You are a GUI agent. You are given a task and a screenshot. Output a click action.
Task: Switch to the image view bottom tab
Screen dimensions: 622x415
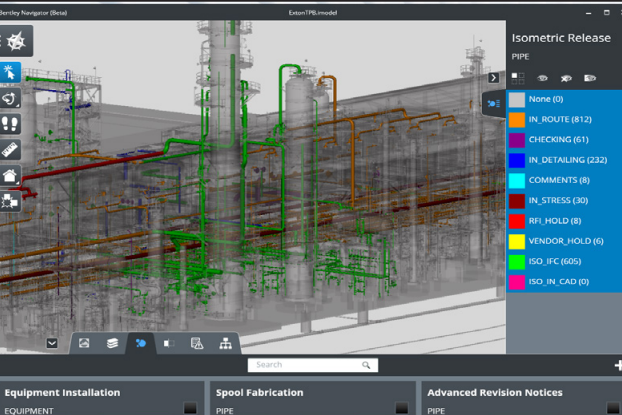pos(85,343)
